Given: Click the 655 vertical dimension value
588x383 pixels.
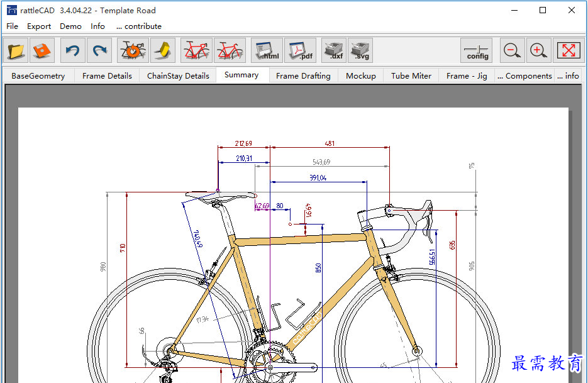Looking at the screenshot, I should (x=452, y=245).
